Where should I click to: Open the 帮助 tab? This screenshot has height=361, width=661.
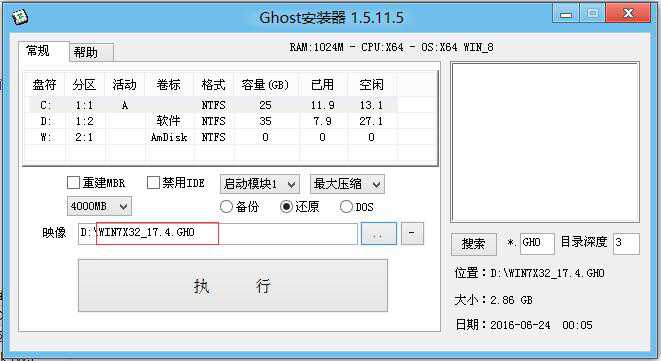(91, 53)
